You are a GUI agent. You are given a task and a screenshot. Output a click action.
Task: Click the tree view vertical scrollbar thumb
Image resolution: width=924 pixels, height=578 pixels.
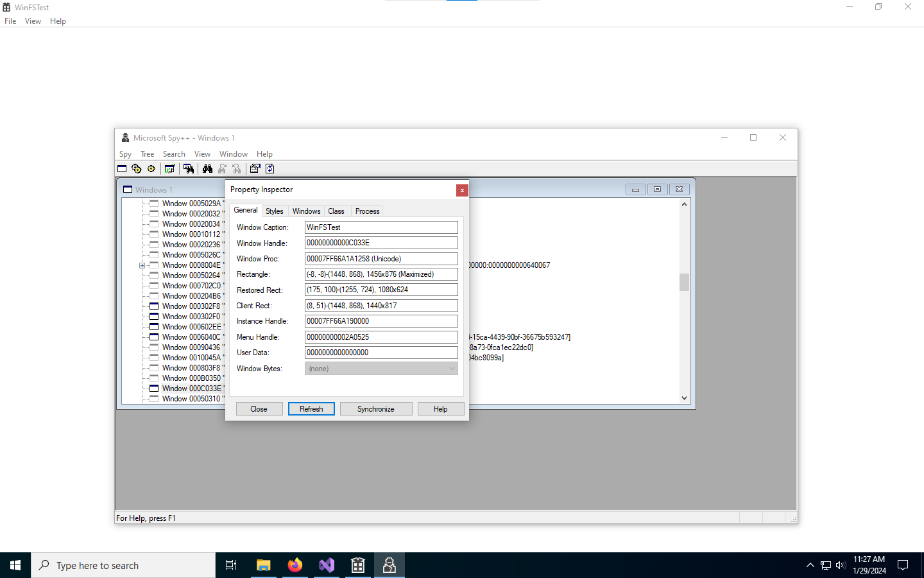684,282
